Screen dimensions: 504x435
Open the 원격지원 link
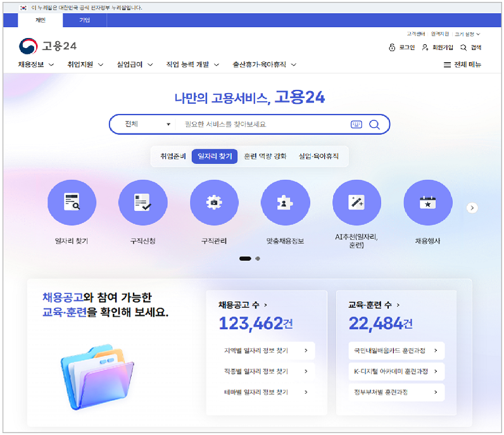pyautogui.click(x=439, y=34)
